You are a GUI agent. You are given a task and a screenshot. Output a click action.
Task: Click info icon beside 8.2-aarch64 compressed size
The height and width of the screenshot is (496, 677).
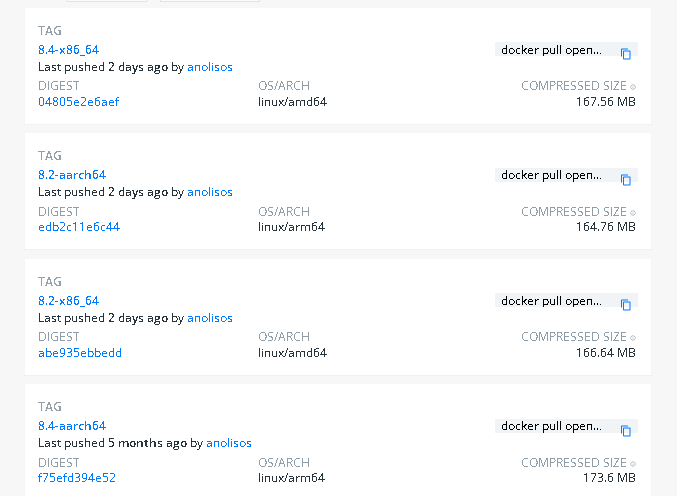tap(633, 213)
